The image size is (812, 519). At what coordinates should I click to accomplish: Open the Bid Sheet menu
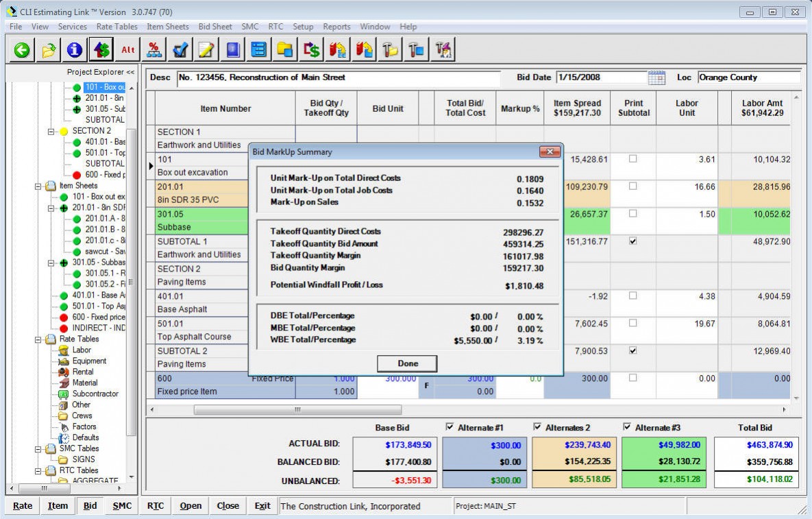[x=215, y=27]
